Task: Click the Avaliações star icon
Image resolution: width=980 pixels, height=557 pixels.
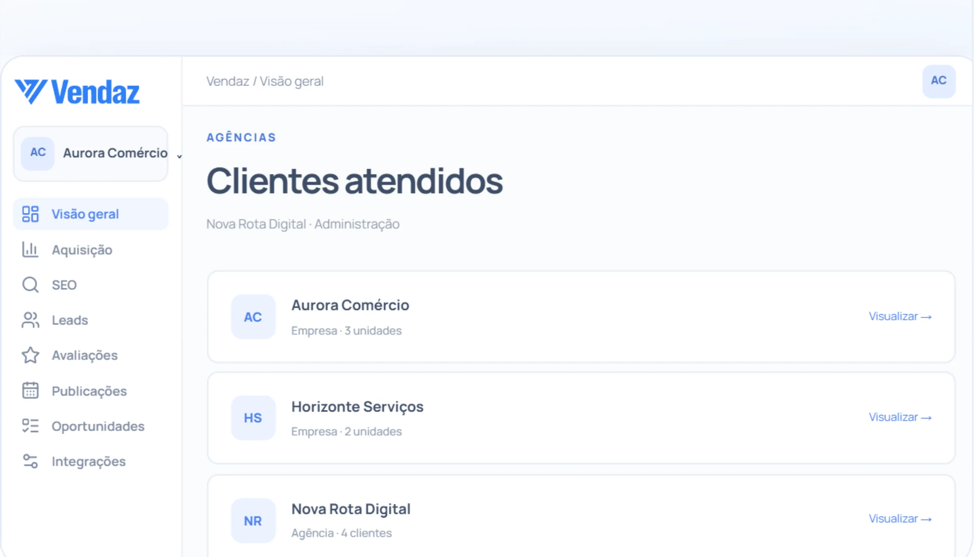Action: pos(30,355)
